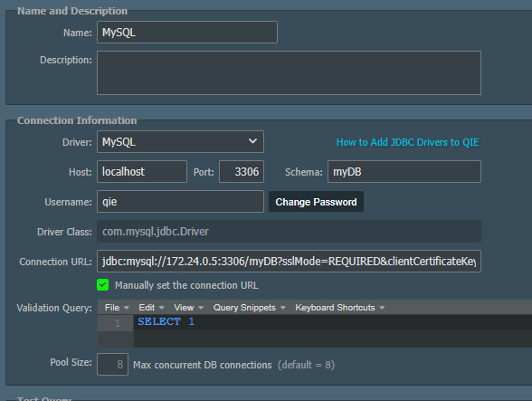Click the Max concurrent DB connections text
Screen dimensions: 532x401
[203, 365]
